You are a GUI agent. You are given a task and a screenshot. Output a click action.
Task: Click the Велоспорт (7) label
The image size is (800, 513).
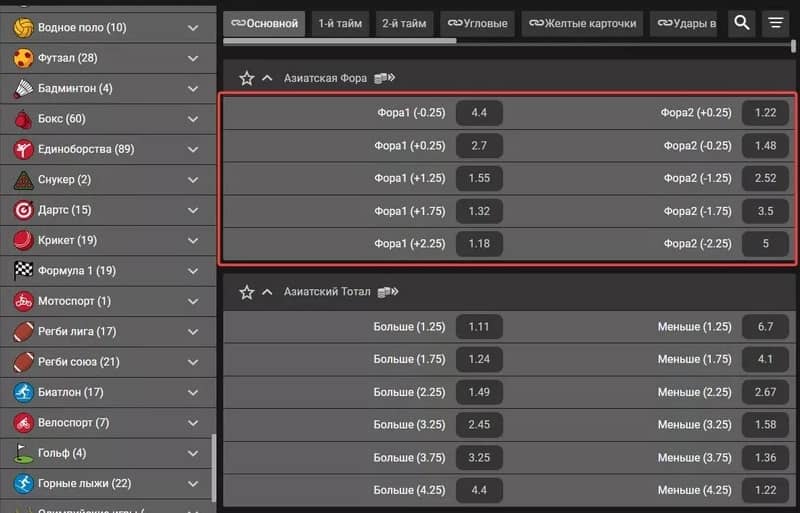(x=73, y=423)
